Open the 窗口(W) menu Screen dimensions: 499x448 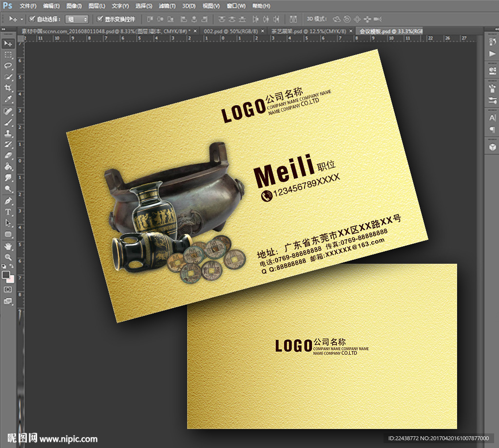point(236,6)
